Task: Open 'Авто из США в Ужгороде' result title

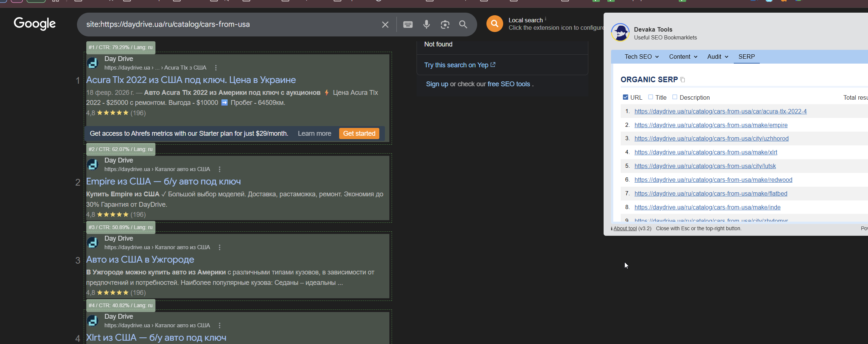Action: (140, 260)
